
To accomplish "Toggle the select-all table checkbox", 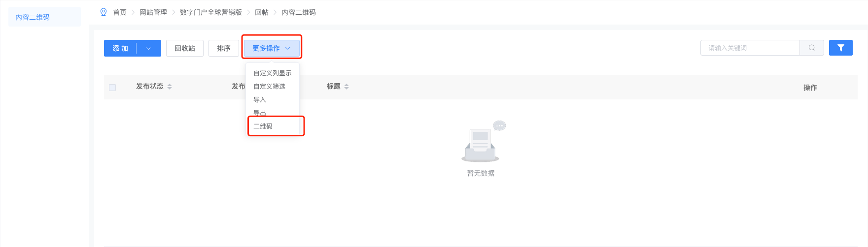I will pyautogui.click(x=112, y=88).
